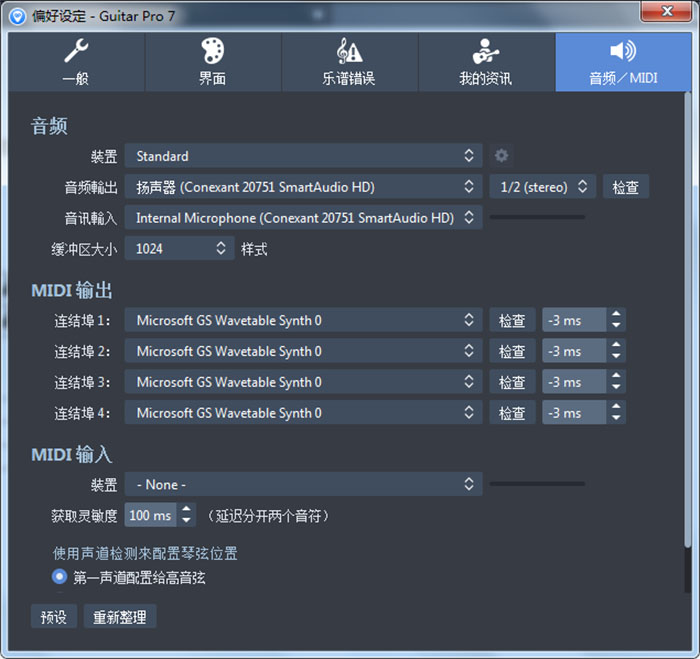Decrease 连结埠 2 latency with down arrow
Viewport: 700px width, 659px height.
point(616,356)
